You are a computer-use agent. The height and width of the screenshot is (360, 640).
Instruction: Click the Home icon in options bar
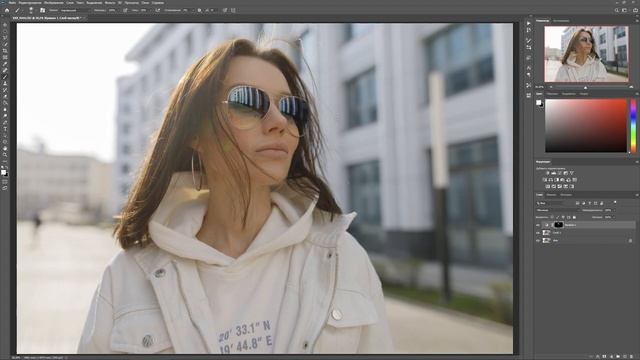tap(7, 10)
